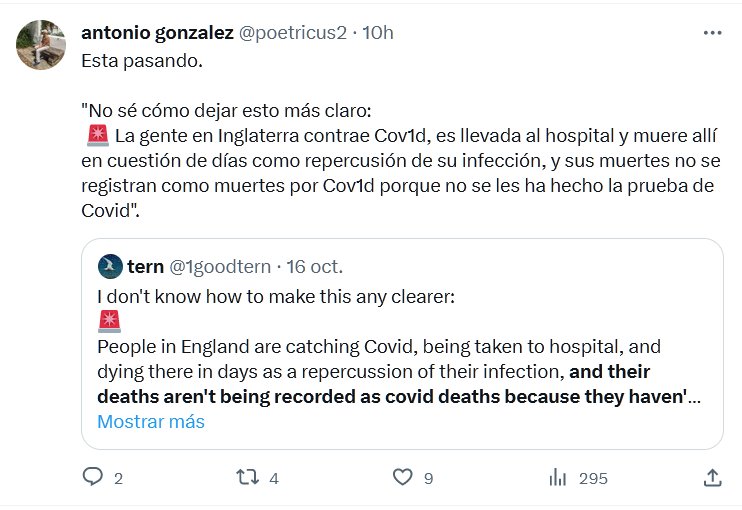
Task: Click the siren emoji in the Spanish tweet
Action: click(x=93, y=134)
